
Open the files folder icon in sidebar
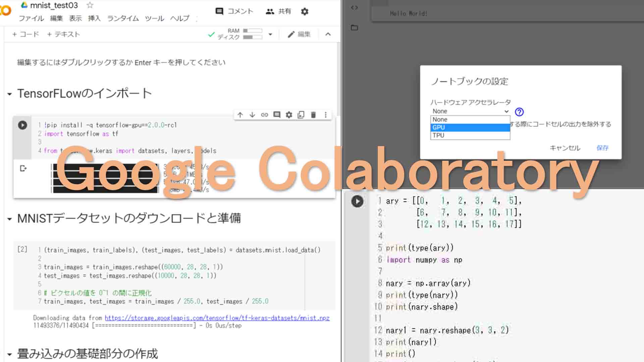(355, 27)
